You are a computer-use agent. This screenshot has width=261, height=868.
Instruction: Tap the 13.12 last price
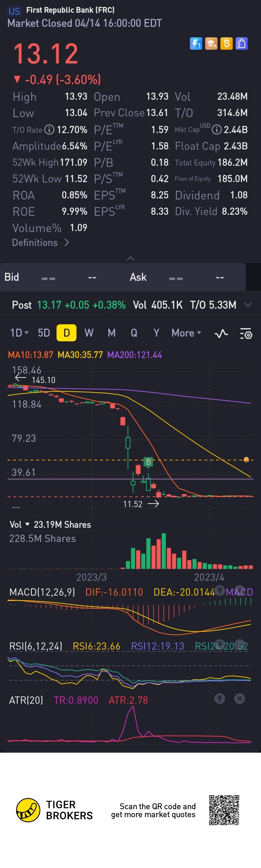click(46, 54)
